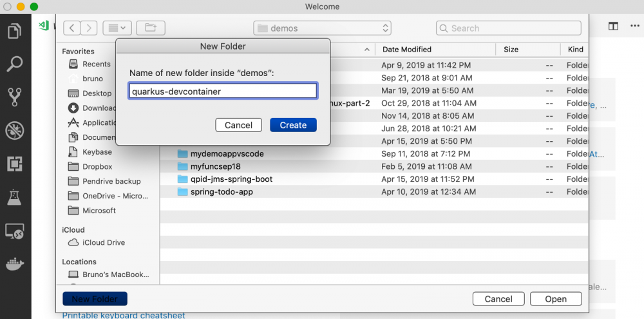Open the Extensions view
This screenshot has height=319, width=644.
pyautogui.click(x=15, y=164)
